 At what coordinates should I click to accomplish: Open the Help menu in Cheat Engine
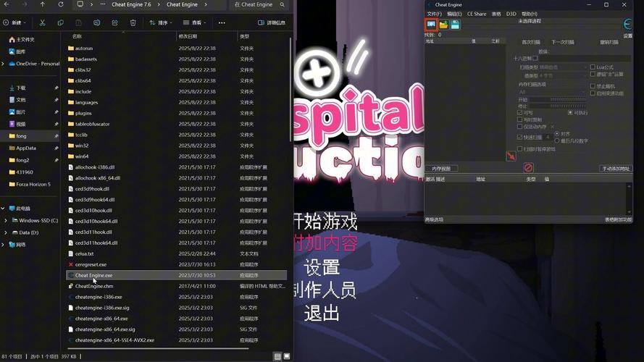point(530,14)
